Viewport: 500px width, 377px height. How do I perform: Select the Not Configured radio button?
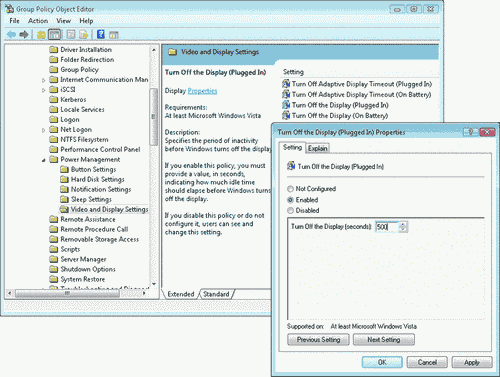pyautogui.click(x=290, y=189)
